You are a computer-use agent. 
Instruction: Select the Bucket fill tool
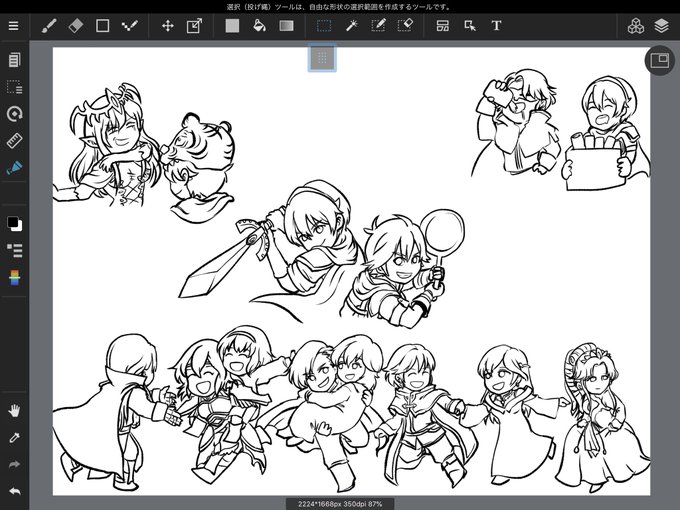click(259, 26)
